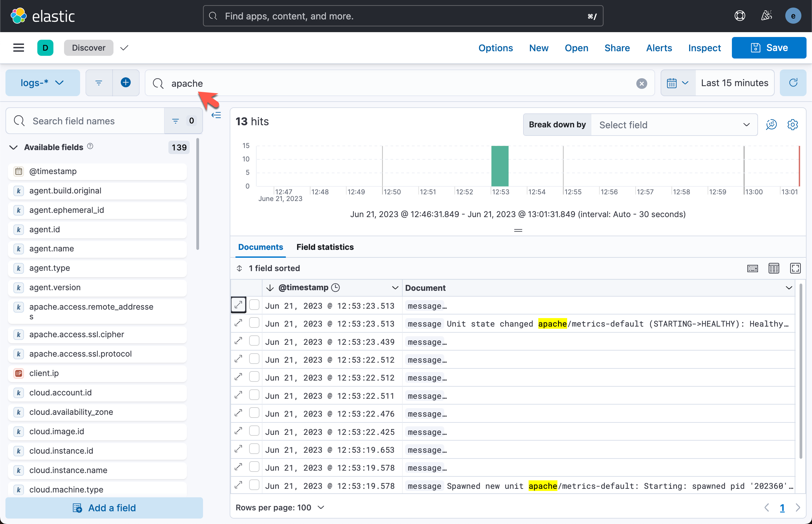The height and width of the screenshot is (524, 812).
Task: Collapse the field sidebar with the arrow icon
Action: [216, 115]
